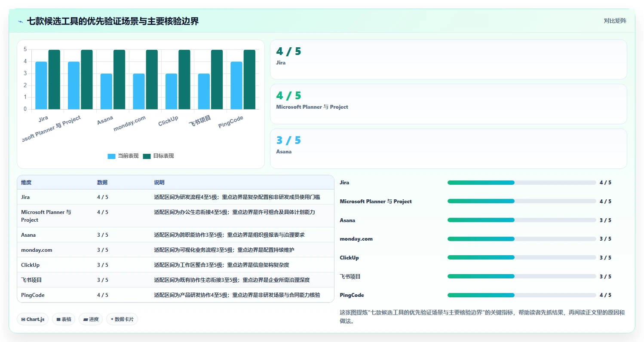Open the Jira 4 / 5 stat card
Screen dimensions: 644x342
tap(448, 60)
